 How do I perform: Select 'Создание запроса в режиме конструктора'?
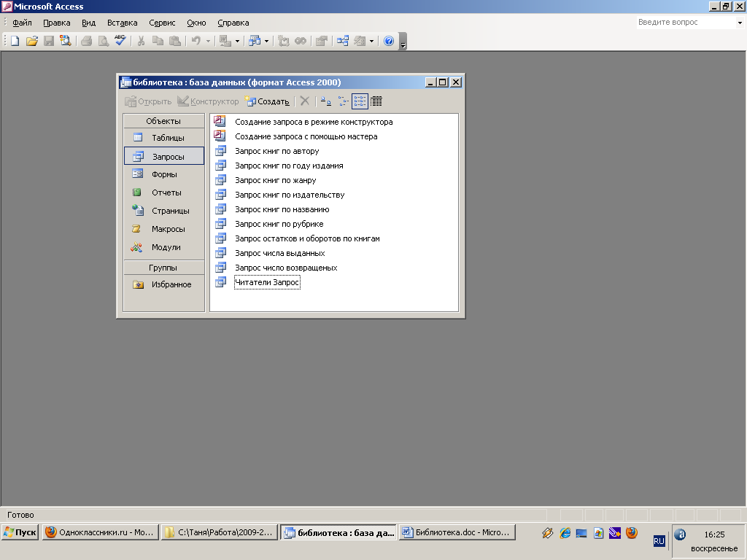[314, 122]
